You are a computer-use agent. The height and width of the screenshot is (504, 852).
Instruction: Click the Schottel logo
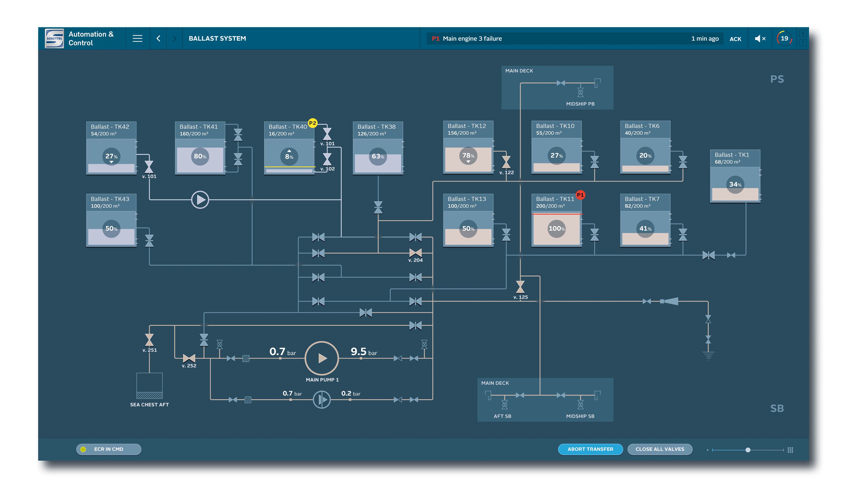point(54,38)
